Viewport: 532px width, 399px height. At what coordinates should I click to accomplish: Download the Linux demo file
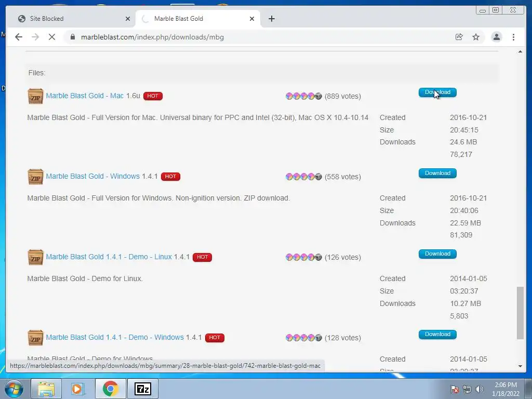click(x=437, y=254)
